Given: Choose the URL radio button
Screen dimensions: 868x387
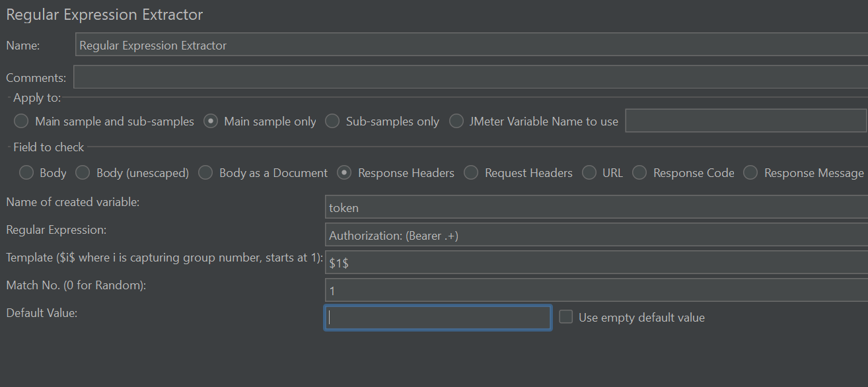Looking at the screenshot, I should [589, 173].
